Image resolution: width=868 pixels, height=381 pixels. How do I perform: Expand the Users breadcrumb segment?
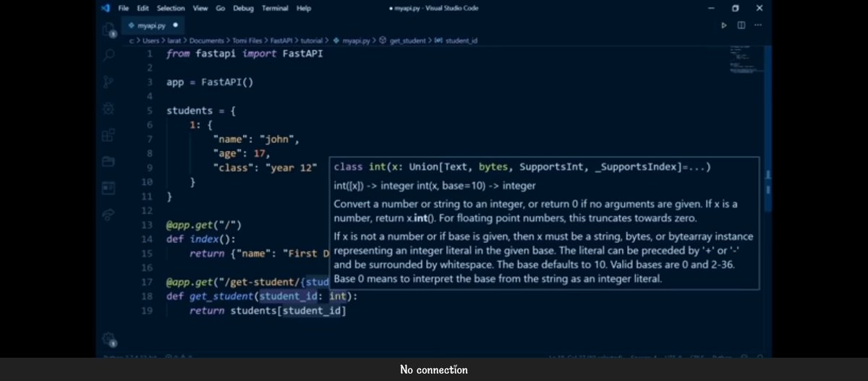tap(150, 40)
